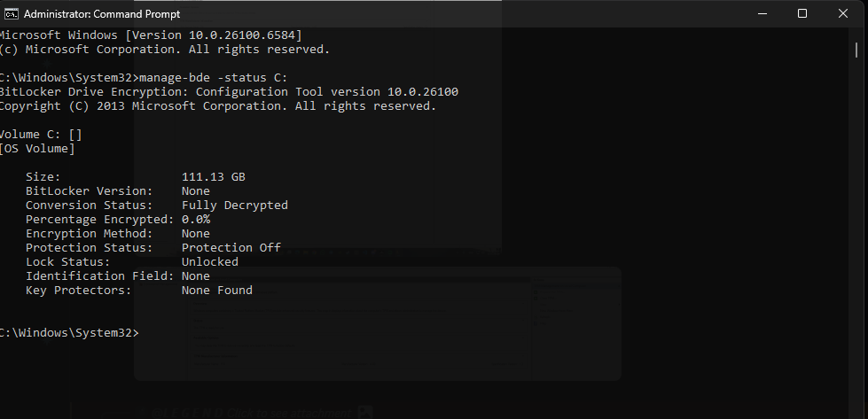Click the '[OS Volume]' text line
The image size is (868, 419).
point(36,149)
